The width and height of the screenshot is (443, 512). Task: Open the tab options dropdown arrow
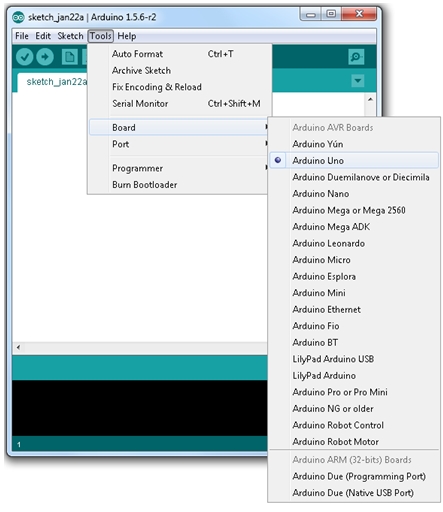click(358, 81)
